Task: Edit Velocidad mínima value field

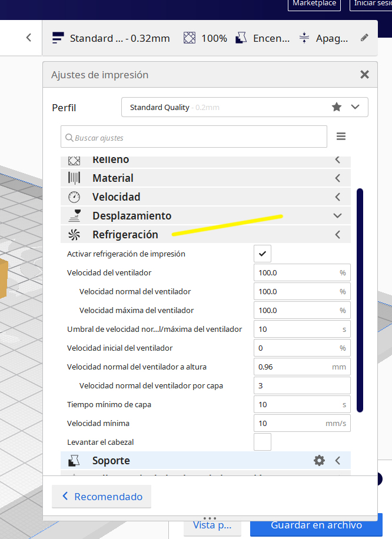Action: (x=303, y=423)
